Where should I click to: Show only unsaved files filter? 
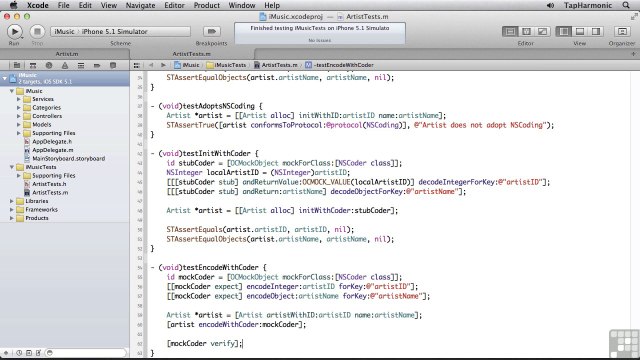click(x=38, y=353)
